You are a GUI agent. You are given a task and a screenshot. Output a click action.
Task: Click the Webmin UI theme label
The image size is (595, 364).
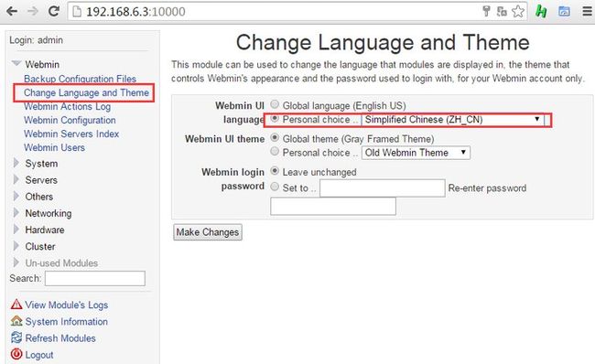pyautogui.click(x=224, y=139)
